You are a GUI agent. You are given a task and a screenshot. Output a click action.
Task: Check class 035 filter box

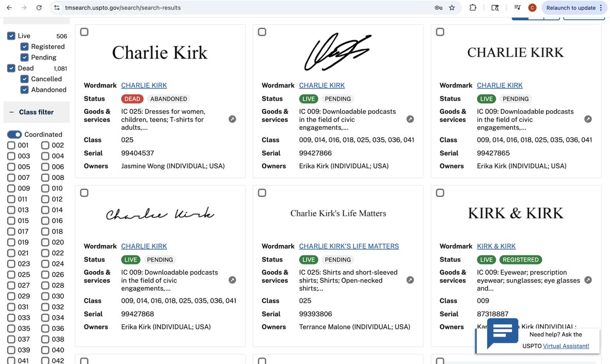click(x=11, y=328)
